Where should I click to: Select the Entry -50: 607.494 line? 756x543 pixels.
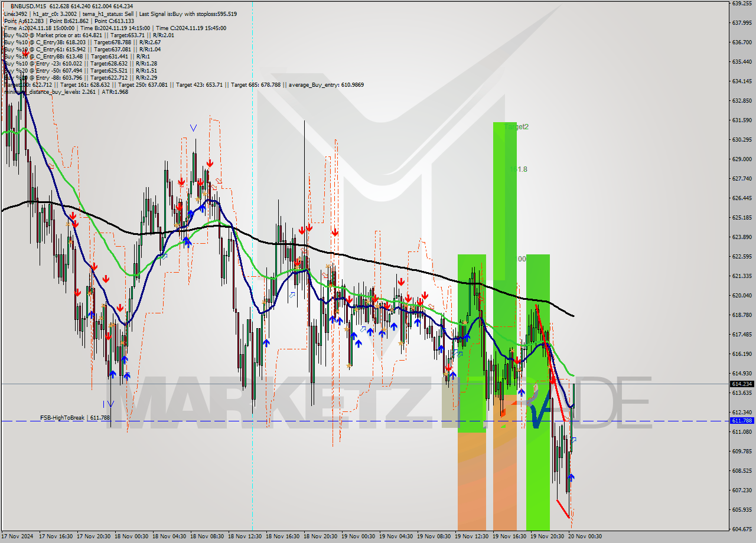pos(80,70)
